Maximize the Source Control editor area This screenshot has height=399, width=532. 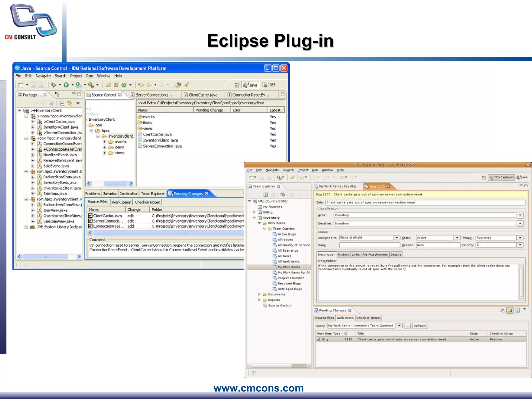coord(283,94)
